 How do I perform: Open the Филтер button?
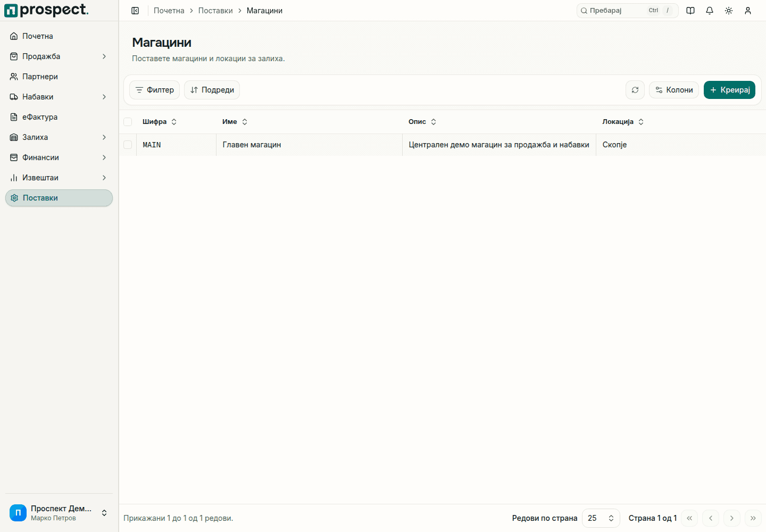coord(154,90)
